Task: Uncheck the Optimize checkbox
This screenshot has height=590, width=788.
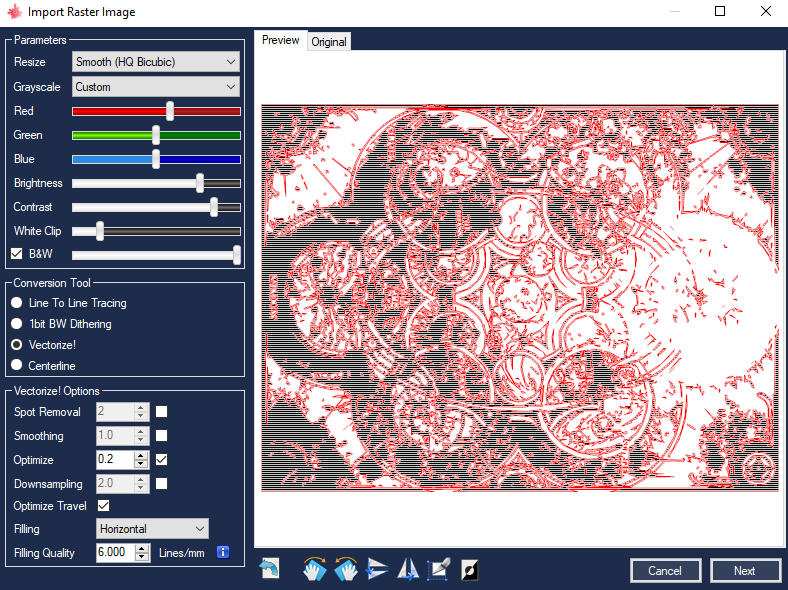Action: [x=161, y=459]
